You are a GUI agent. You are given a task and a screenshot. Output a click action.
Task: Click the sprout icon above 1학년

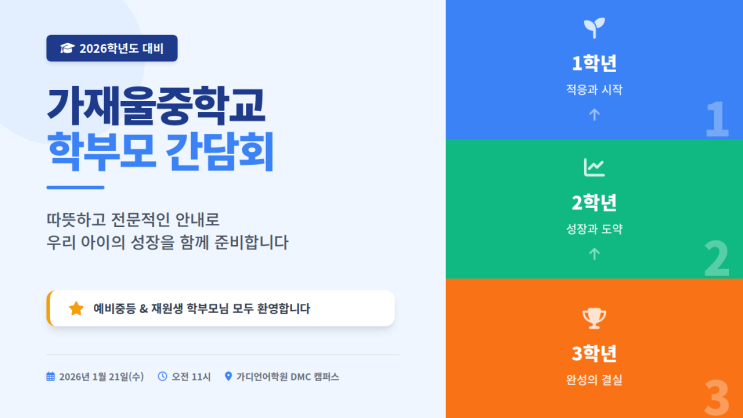(x=594, y=28)
